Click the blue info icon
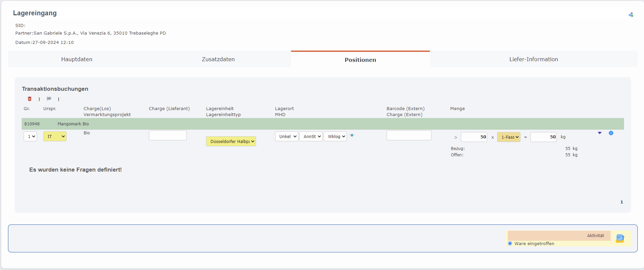Image resolution: width=644 pixels, height=270 pixels. click(611, 133)
